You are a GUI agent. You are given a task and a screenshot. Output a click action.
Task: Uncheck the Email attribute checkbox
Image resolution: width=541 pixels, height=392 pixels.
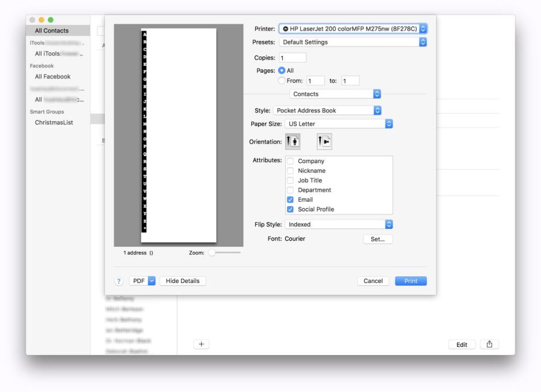[290, 199]
